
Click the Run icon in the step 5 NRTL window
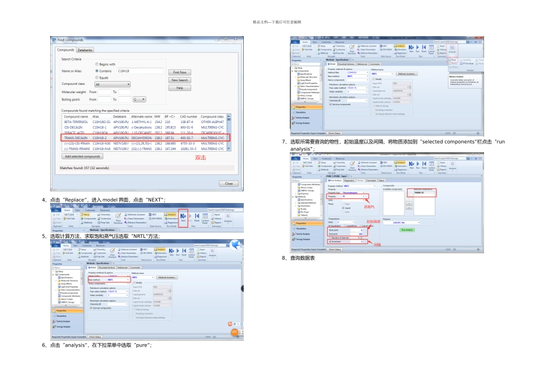click(x=178, y=251)
